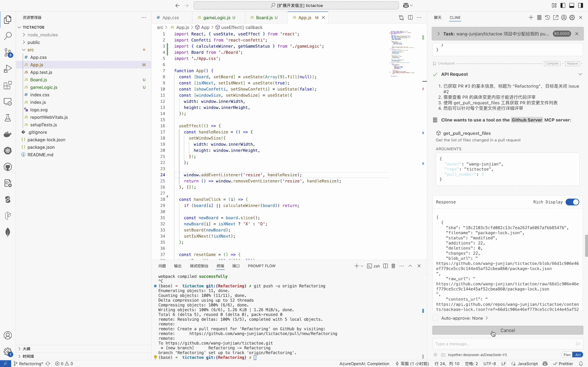Split the editor to the right
Image resolution: width=588 pixels, height=367 pixels.
tap(410, 18)
